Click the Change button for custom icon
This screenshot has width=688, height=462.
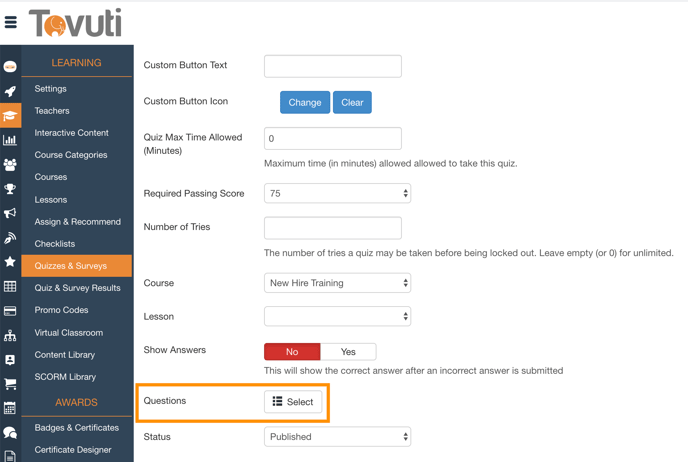pos(305,102)
